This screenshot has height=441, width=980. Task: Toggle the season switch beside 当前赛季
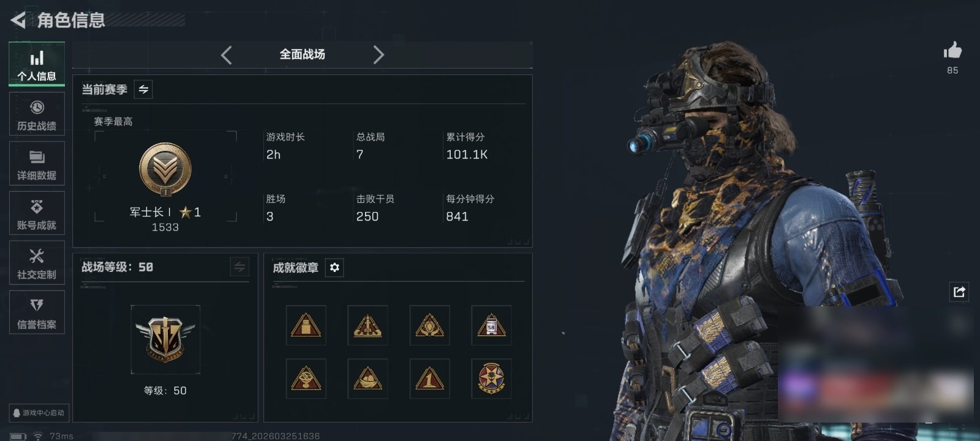coord(143,89)
